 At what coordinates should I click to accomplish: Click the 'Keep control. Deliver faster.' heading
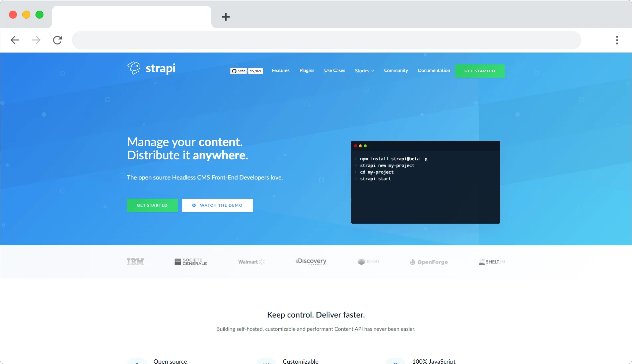click(316, 315)
